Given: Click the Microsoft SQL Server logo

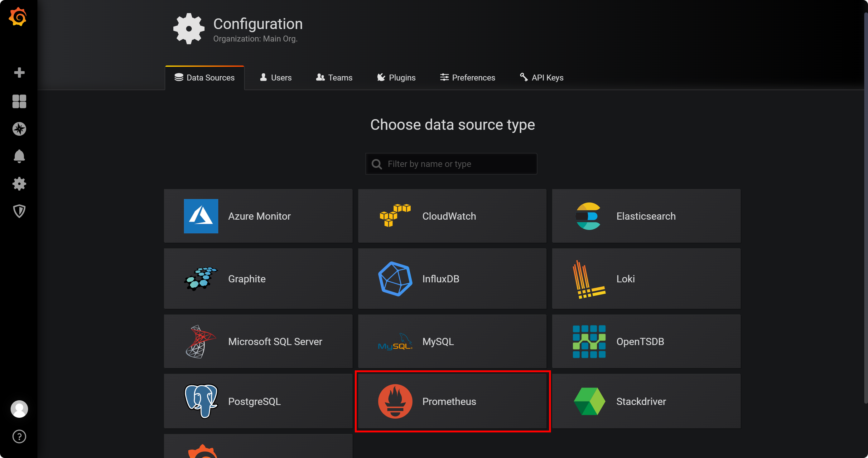Looking at the screenshot, I should 201,342.
